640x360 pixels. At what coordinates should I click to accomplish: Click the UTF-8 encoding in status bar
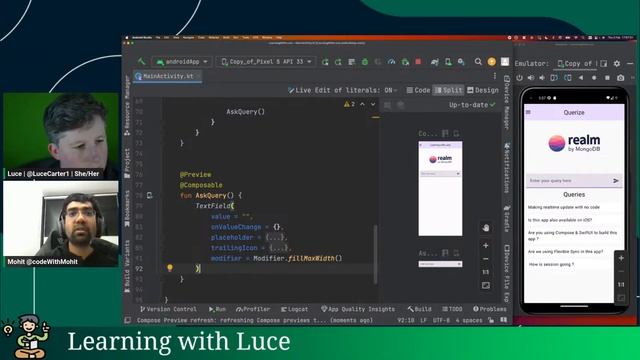441,320
